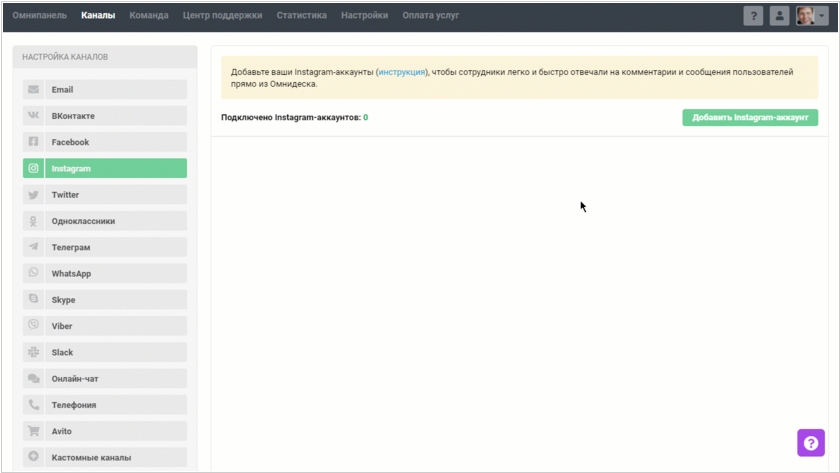The width and height of the screenshot is (840, 473).
Task: Select the Телефония channel
Action: (105, 404)
